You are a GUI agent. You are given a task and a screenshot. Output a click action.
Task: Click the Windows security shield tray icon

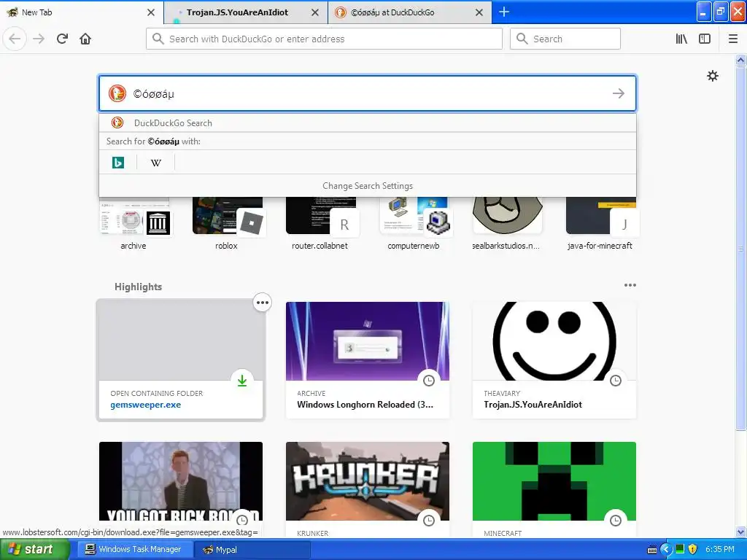(693, 549)
